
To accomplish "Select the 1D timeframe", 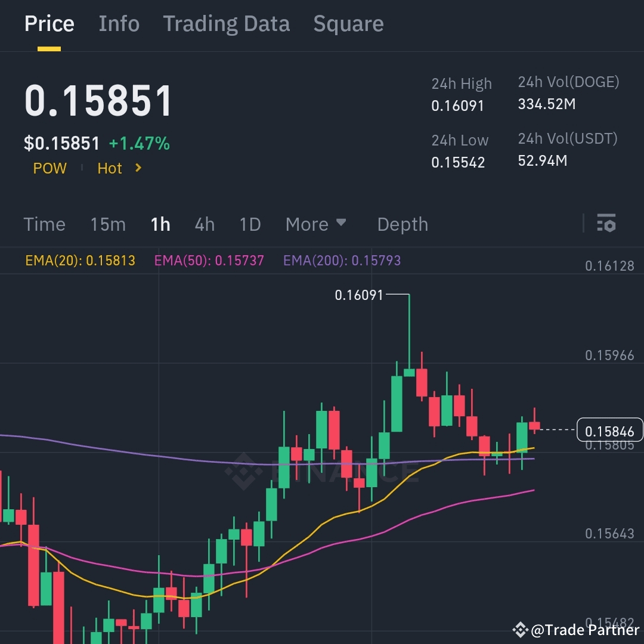I will pyautogui.click(x=249, y=224).
